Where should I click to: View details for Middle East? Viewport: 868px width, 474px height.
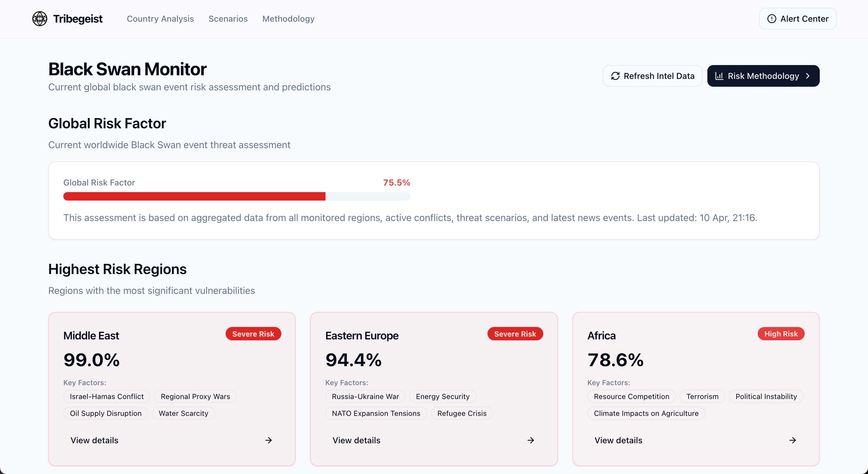coord(94,440)
